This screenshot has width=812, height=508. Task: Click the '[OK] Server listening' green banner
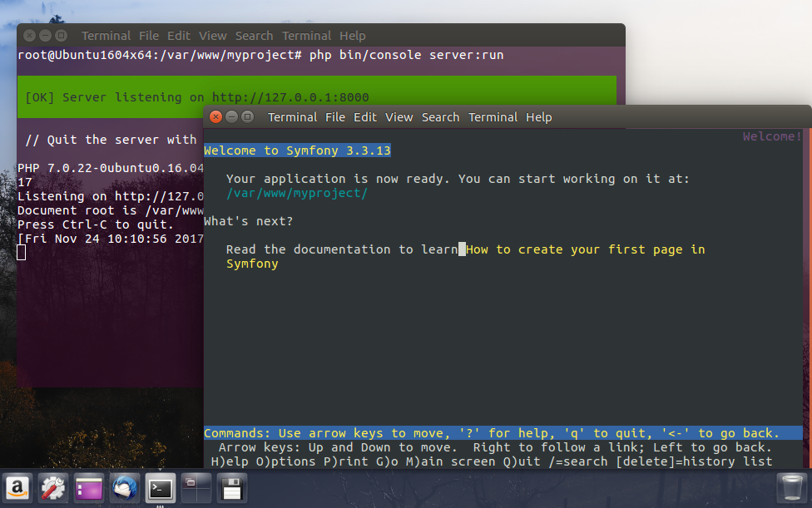coord(317,96)
